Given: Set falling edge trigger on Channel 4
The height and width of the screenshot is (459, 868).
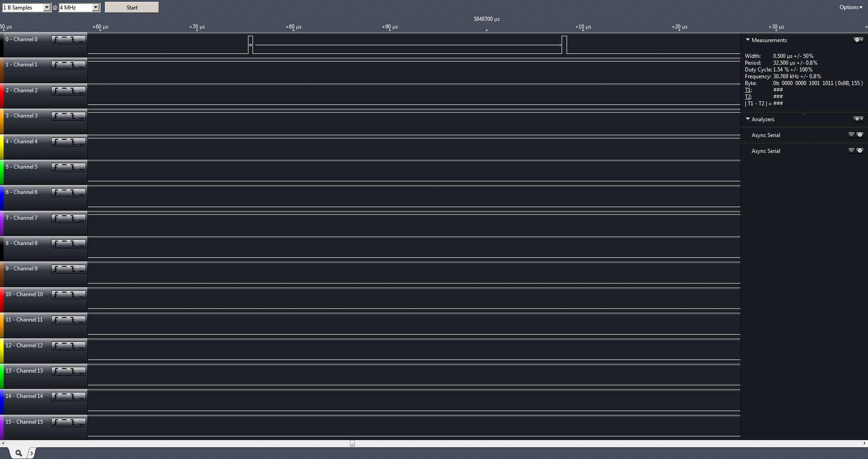Looking at the screenshot, I should (x=73, y=142).
